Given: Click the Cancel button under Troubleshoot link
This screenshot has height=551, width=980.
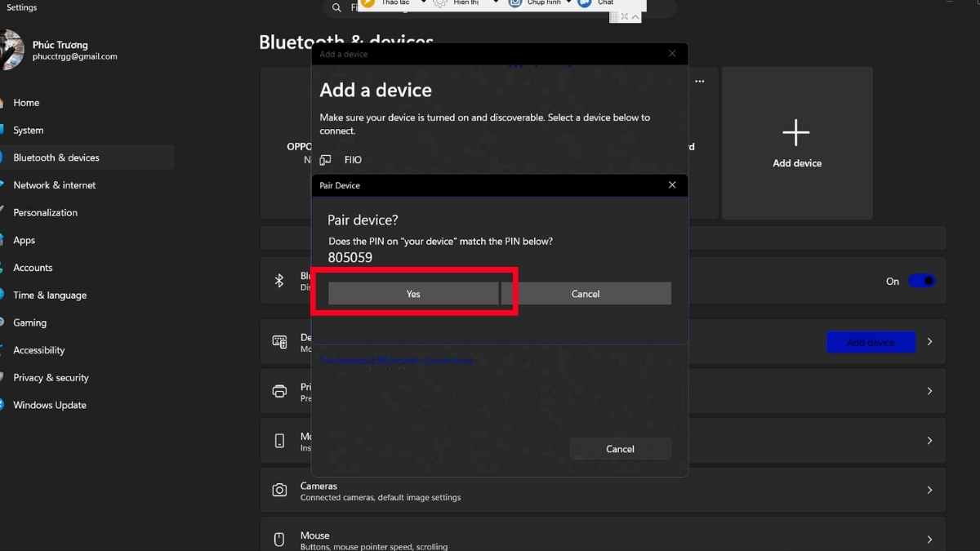Looking at the screenshot, I should (621, 449).
